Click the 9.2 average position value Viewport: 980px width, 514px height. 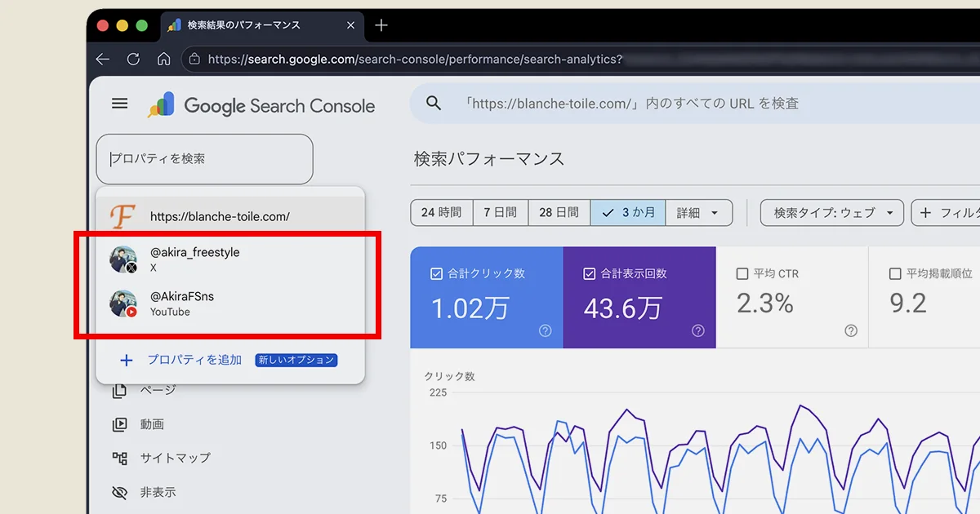click(x=908, y=304)
